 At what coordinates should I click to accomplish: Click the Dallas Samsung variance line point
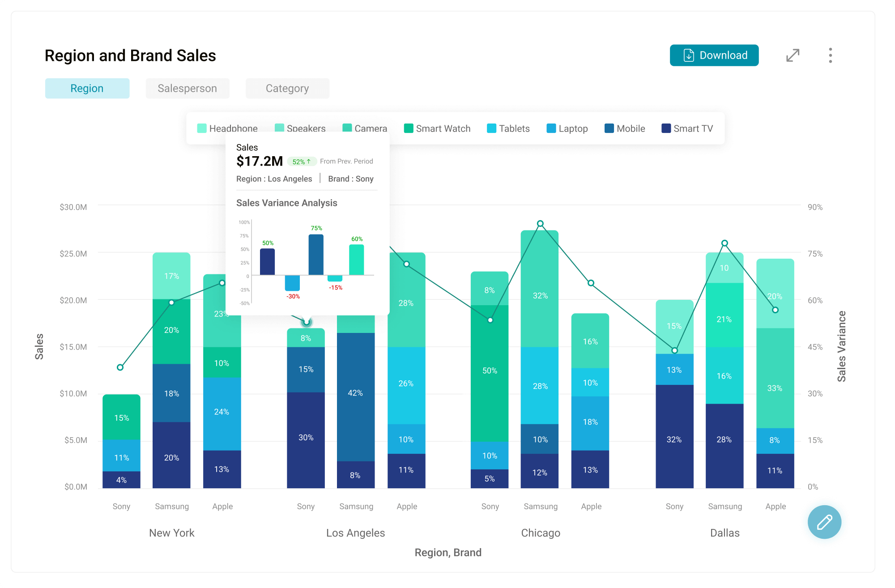[725, 243]
